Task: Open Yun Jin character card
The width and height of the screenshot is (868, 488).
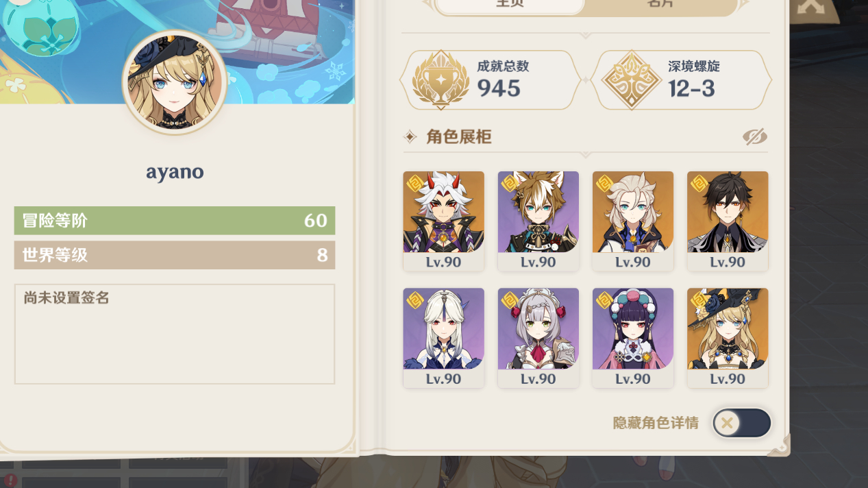Action: [x=632, y=337]
